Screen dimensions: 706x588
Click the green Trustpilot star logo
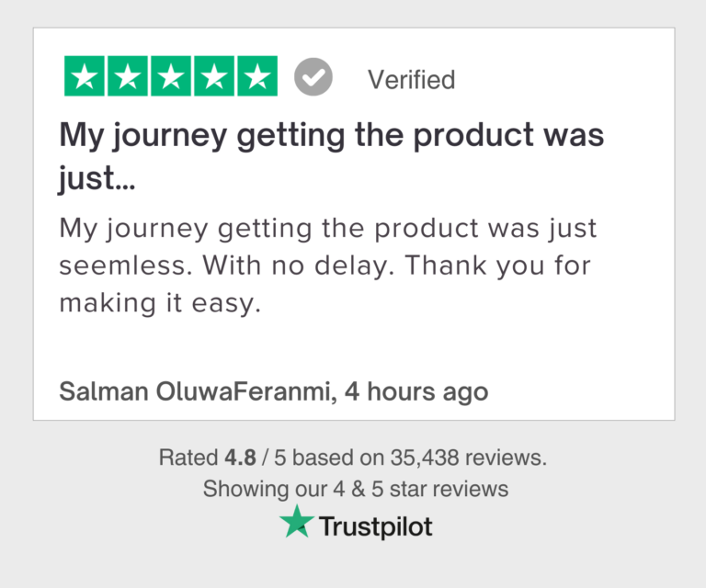(x=297, y=523)
